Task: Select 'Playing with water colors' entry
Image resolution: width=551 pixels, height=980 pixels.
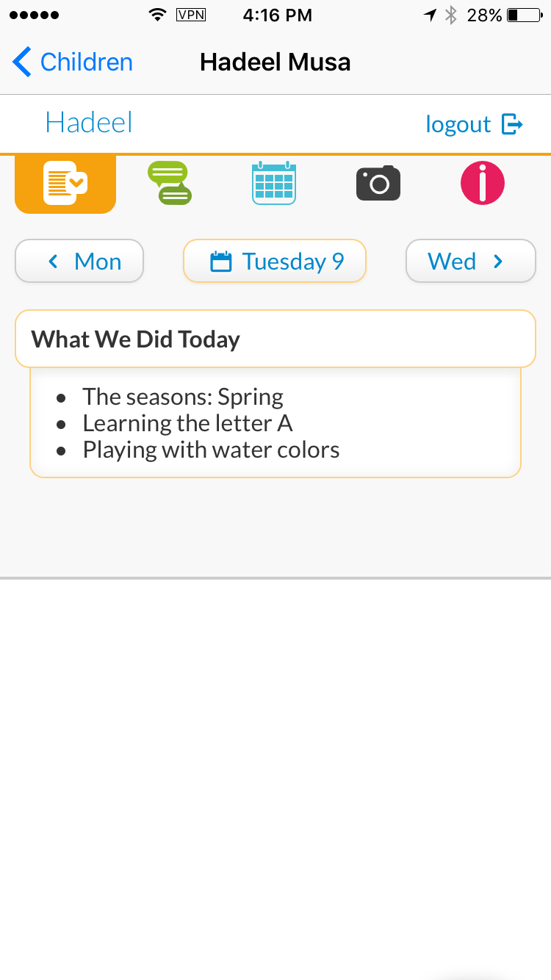Action: (x=211, y=450)
